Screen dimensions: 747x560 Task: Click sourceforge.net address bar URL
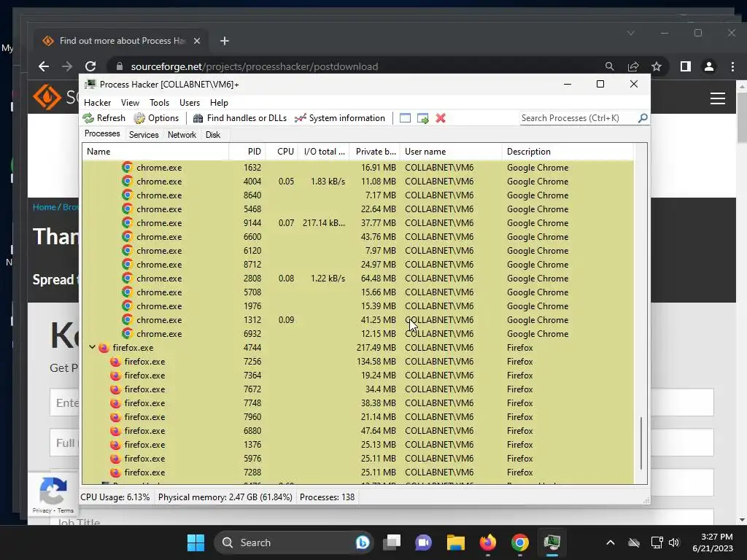[x=255, y=66]
